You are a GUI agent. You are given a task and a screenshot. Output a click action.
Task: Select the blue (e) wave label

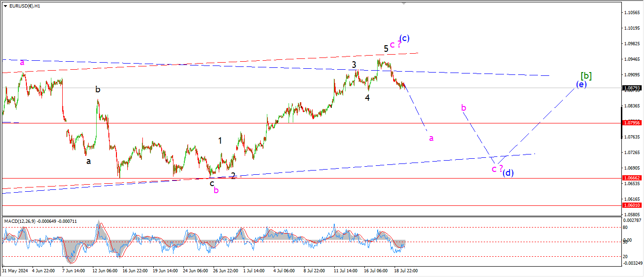pyautogui.click(x=581, y=84)
